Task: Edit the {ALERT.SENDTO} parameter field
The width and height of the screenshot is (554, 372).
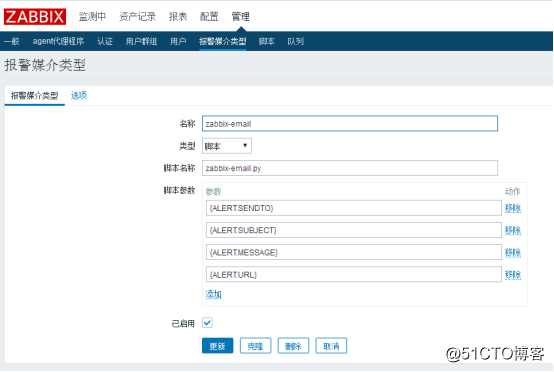Action: click(354, 208)
